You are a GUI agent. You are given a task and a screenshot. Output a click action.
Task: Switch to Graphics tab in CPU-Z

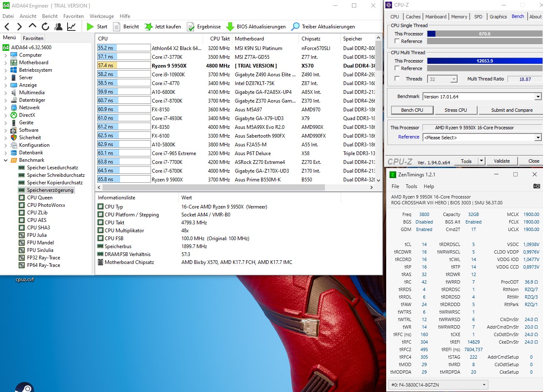(x=498, y=17)
